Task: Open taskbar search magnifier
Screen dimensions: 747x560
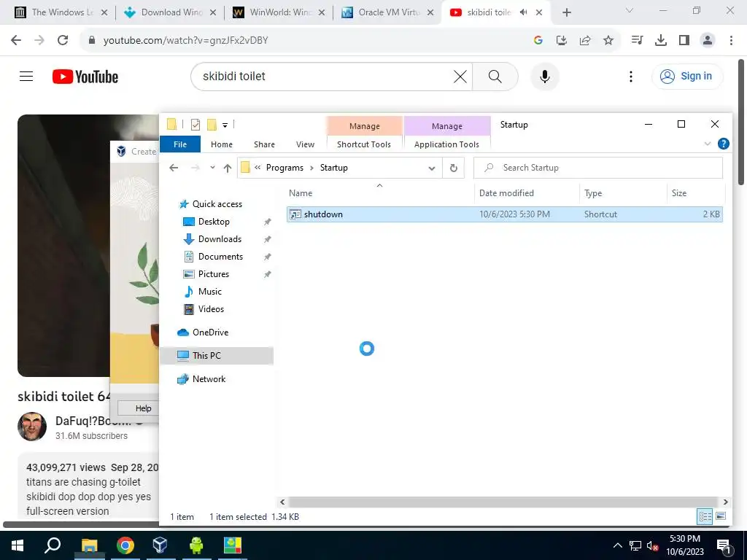Action: click(53, 545)
